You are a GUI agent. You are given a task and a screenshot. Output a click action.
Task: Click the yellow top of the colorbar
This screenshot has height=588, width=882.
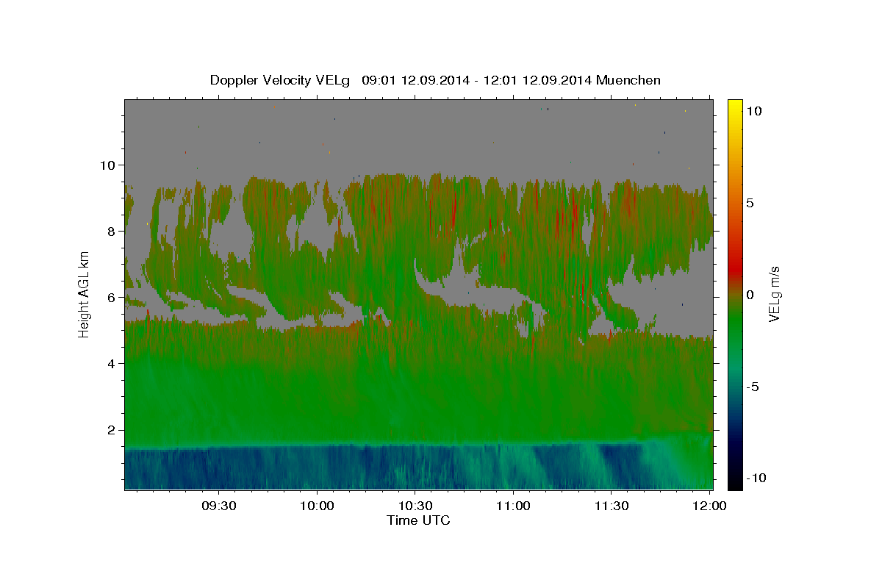tap(734, 107)
